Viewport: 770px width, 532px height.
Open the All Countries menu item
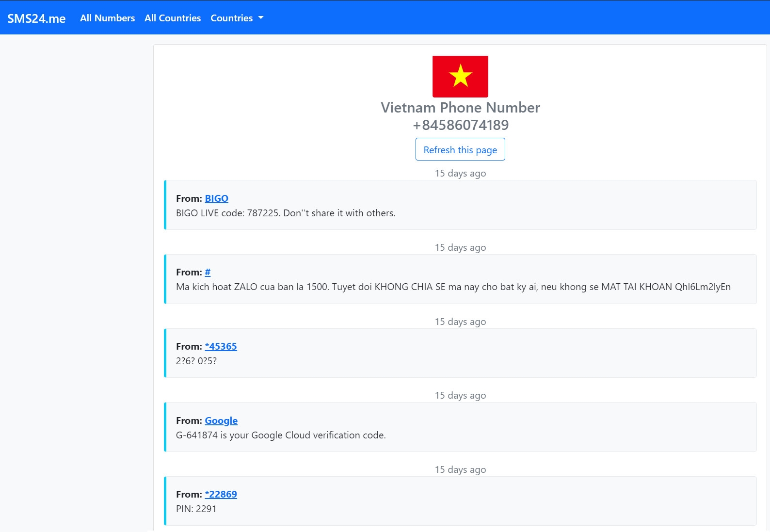[x=173, y=18]
